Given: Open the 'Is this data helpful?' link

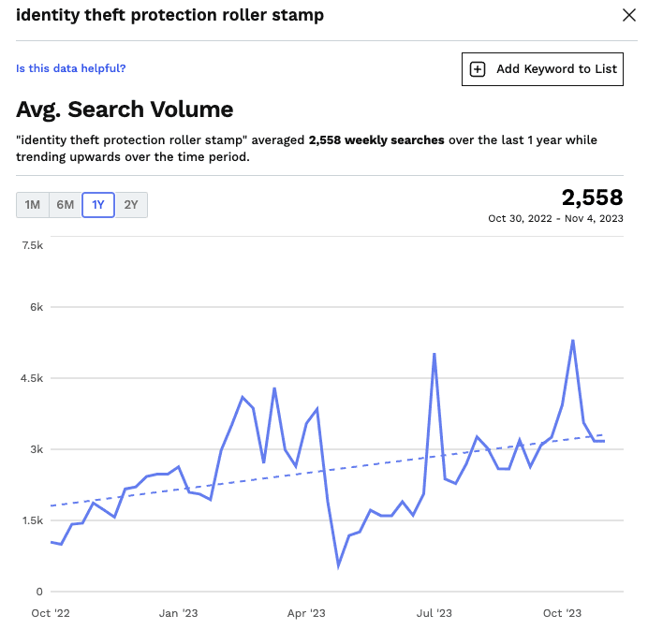Looking at the screenshot, I should click(x=71, y=68).
